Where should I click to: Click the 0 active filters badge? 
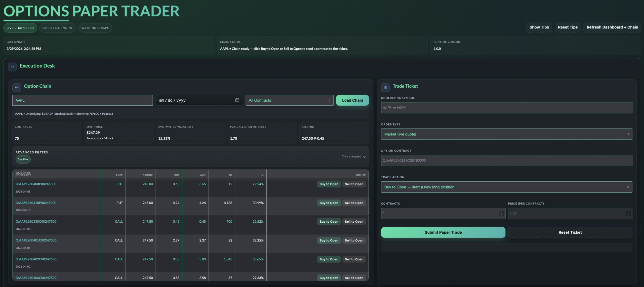tap(23, 159)
